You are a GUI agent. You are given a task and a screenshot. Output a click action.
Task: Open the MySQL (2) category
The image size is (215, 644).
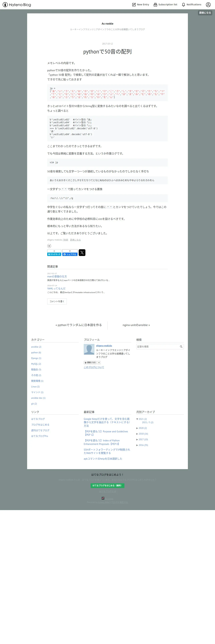point(36,364)
